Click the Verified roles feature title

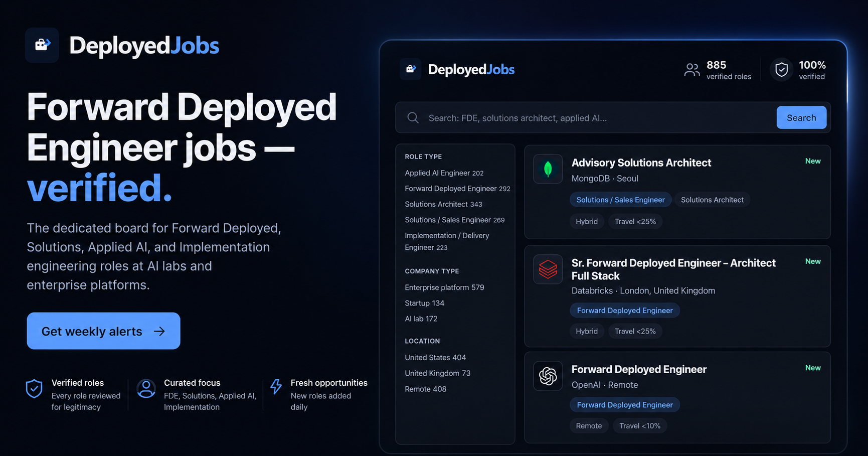coord(78,383)
